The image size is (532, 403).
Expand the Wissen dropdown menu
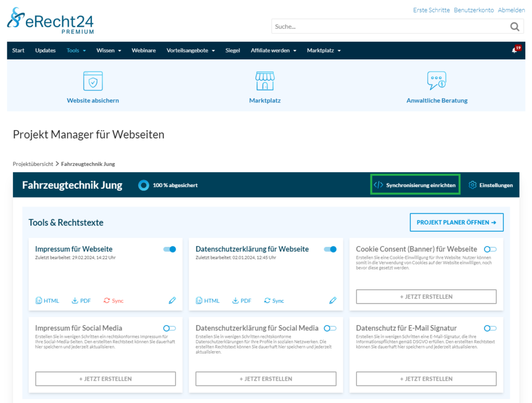109,50
